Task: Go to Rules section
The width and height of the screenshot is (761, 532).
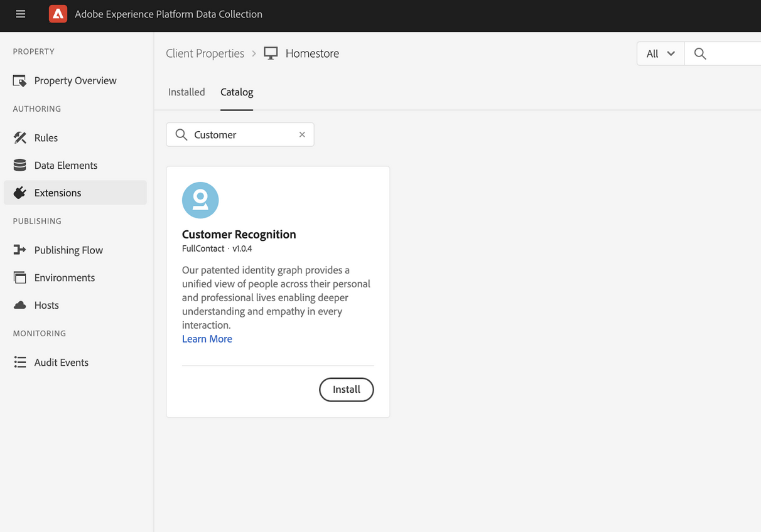Action: click(x=75, y=137)
